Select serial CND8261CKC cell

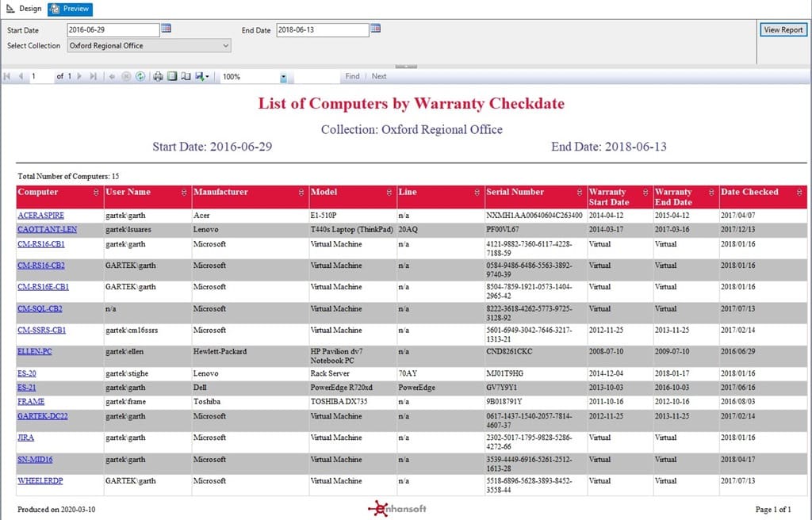(x=509, y=351)
